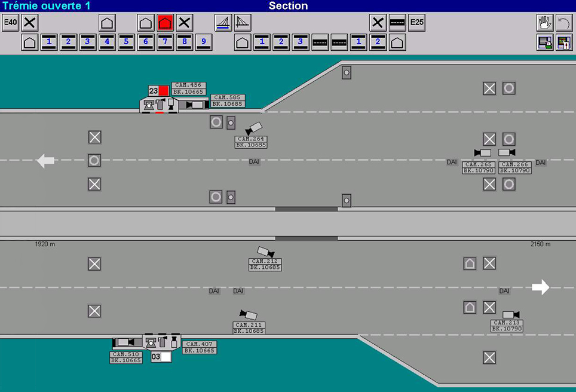The image size is (576, 392).
Task: Click the undo arrow button
Action: tap(563, 23)
